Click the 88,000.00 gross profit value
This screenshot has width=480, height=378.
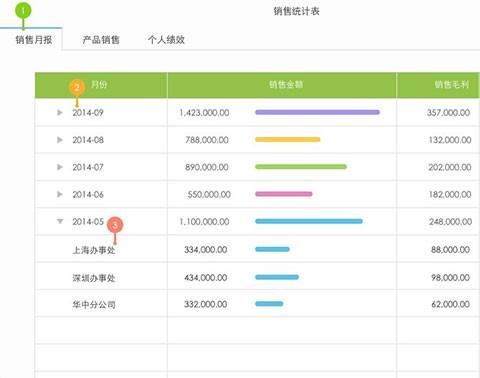click(x=451, y=250)
